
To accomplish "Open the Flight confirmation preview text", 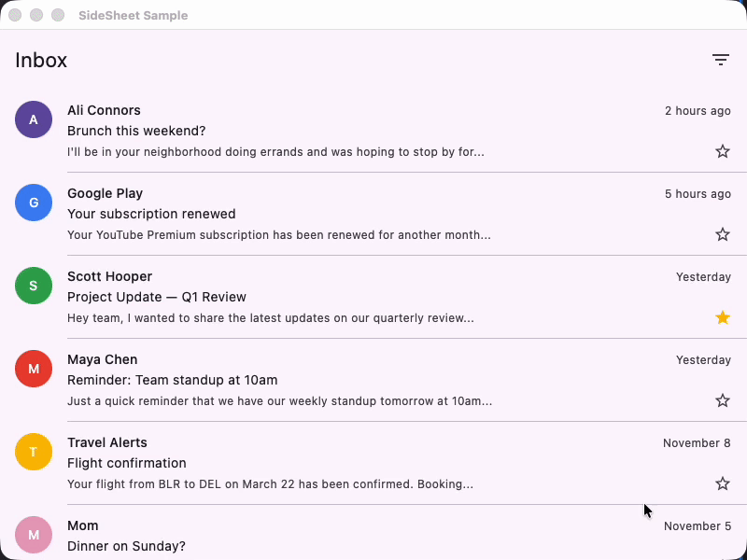I will point(270,484).
